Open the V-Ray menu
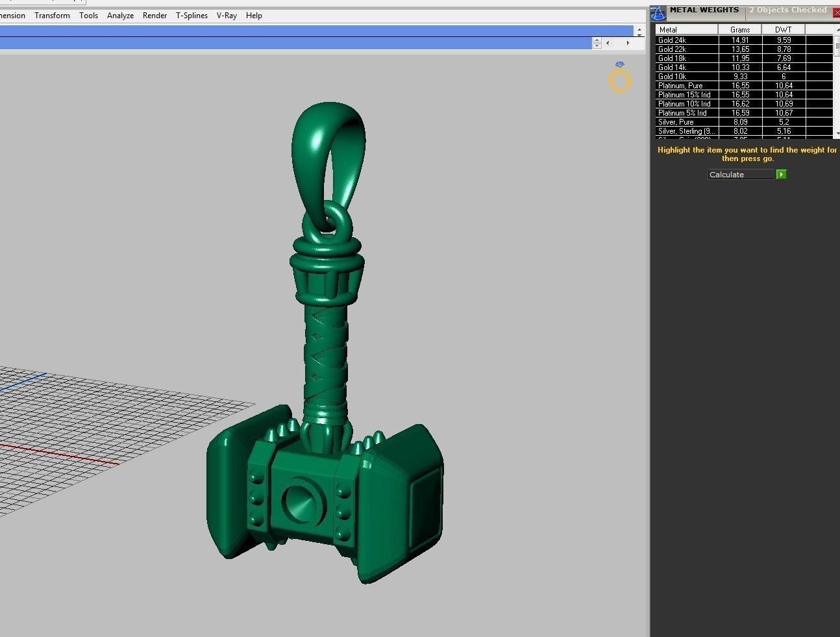Image resolution: width=840 pixels, height=637 pixels. pos(227,16)
